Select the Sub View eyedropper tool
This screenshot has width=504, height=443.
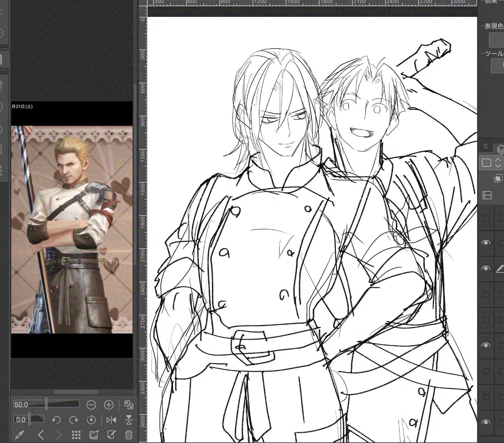point(19,435)
